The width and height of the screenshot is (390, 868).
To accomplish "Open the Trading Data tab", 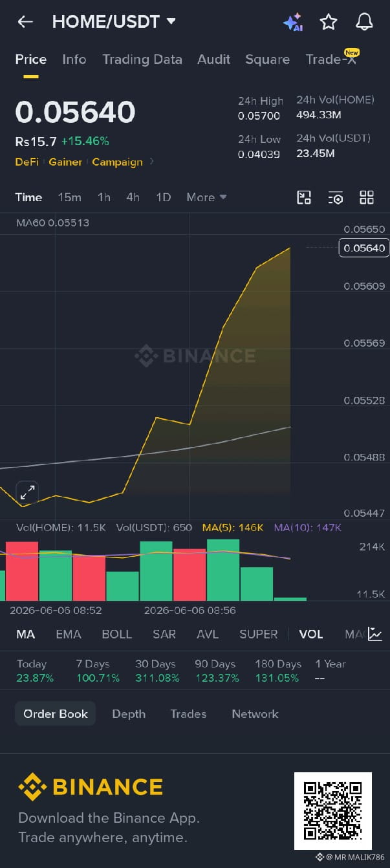I will point(142,60).
